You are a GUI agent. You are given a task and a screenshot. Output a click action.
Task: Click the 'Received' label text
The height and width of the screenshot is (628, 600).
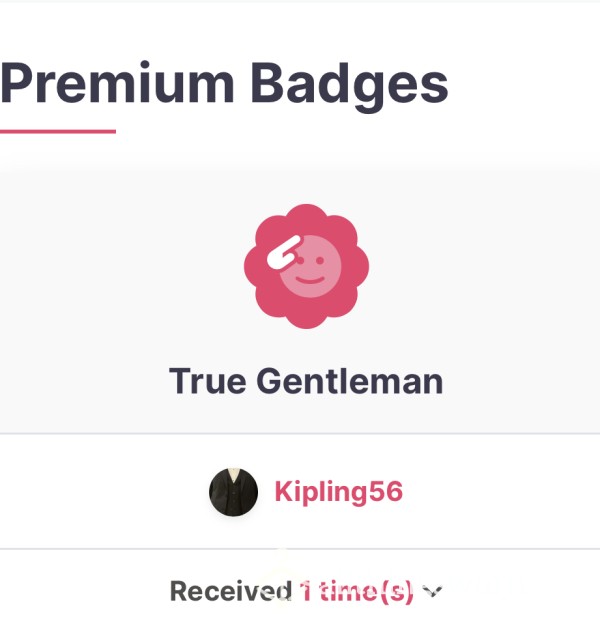click(x=231, y=591)
